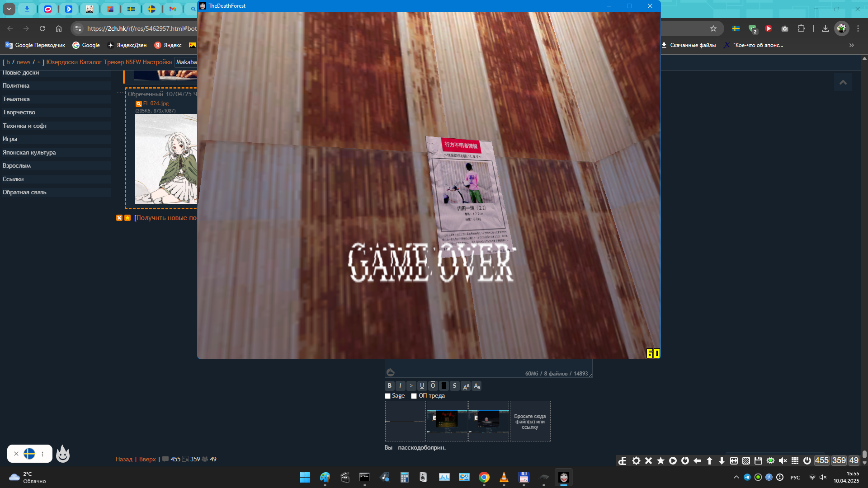This screenshot has width=868, height=488.
Task: Click the Dollchan logo at the panel's left
Action: point(623,460)
